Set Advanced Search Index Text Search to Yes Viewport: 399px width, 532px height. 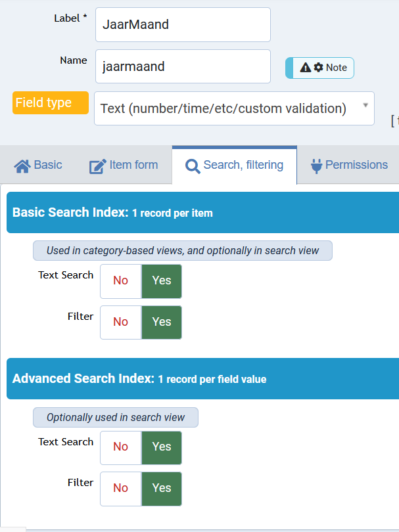pyautogui.click(x=162, y=447)
